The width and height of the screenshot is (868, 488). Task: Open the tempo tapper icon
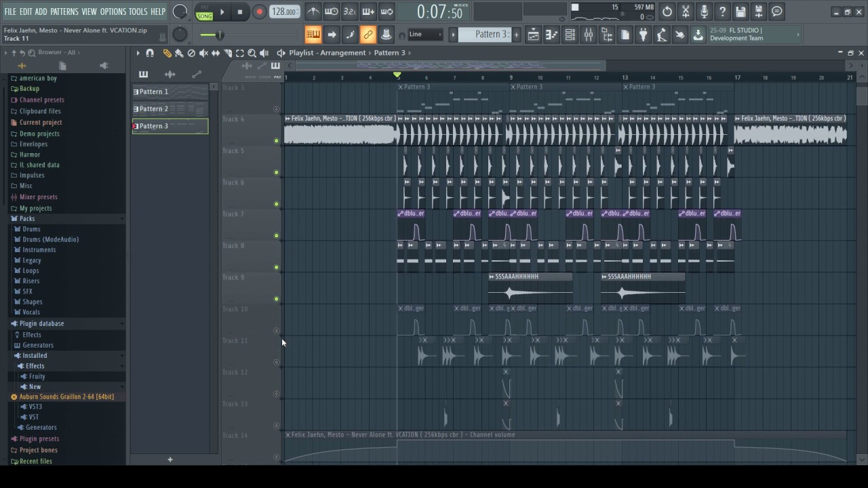[662, 35]
